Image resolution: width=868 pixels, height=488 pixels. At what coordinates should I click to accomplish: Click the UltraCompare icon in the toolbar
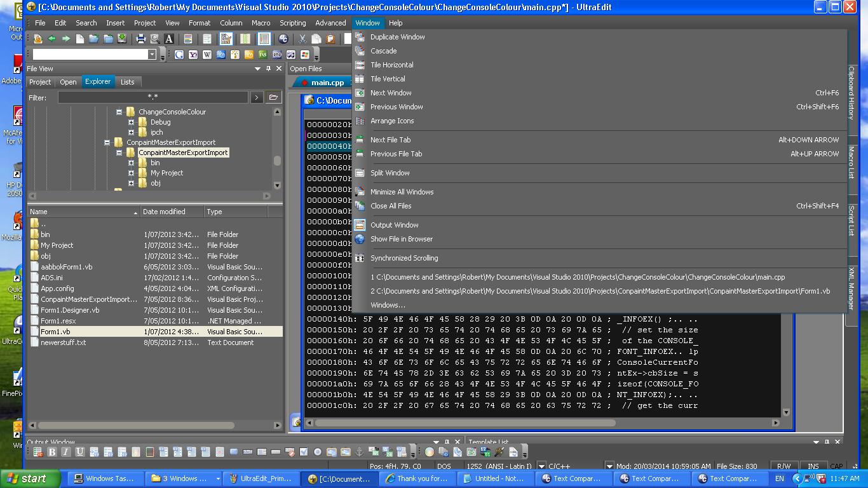283,39
